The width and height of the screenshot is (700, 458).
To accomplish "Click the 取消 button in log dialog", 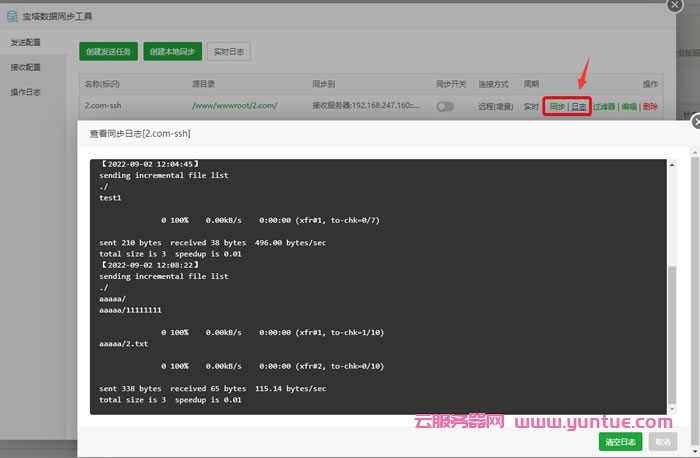I will [x=661, y=442].
